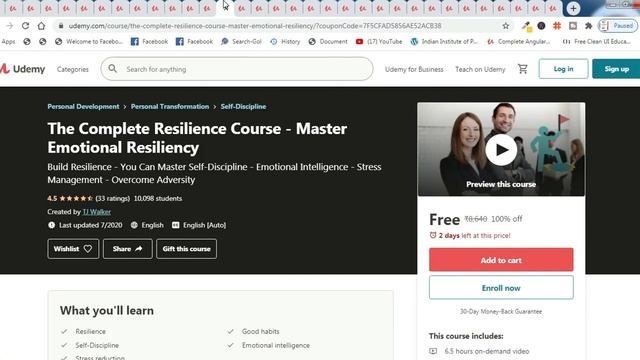
Task: Open the Free Clean UI Education bookmark
Action: pos(597,42)
